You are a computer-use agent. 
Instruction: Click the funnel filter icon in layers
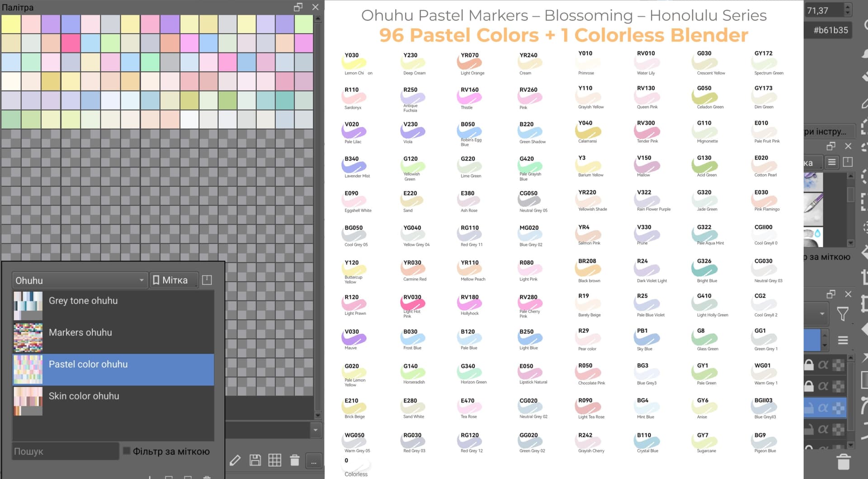click(x=843, y=314)
